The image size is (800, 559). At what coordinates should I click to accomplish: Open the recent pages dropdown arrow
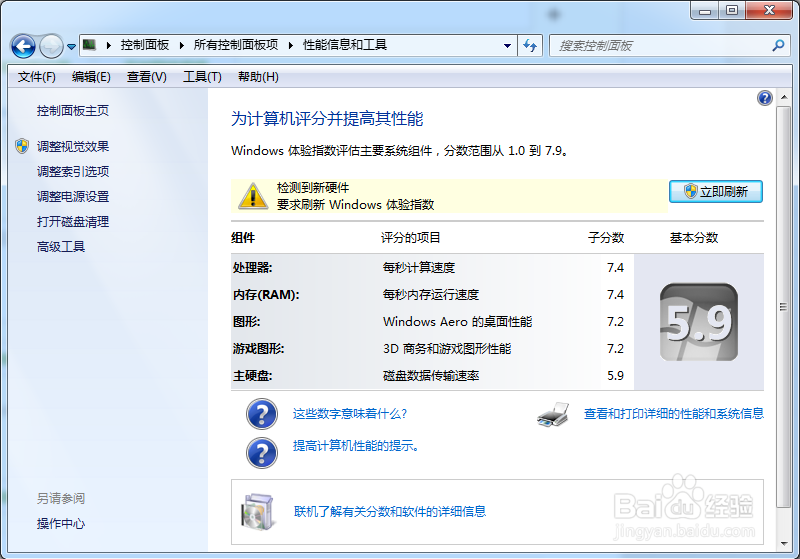[x=71, y=46]
